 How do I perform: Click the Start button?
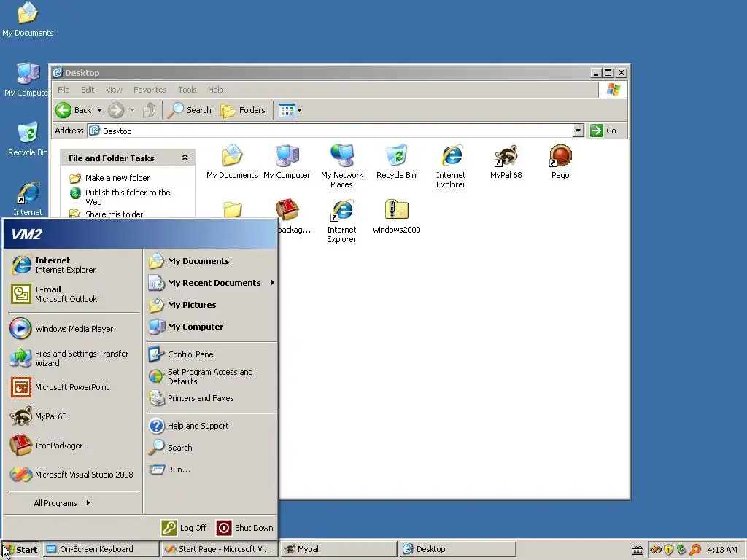[20, 549]
